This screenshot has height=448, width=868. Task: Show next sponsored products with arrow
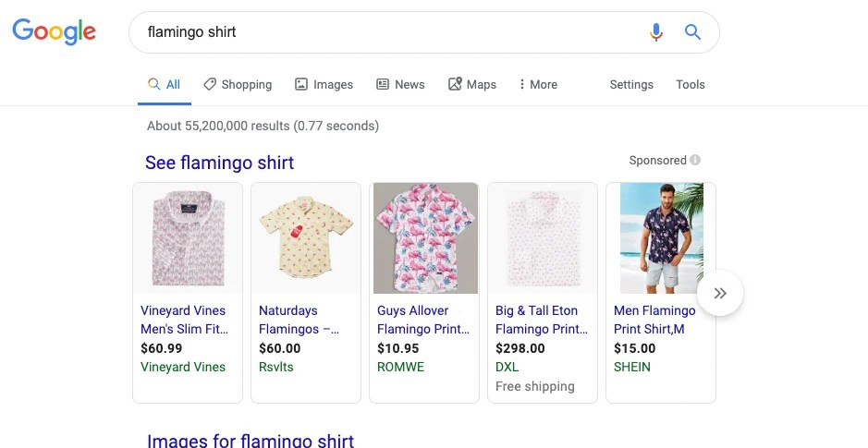pos(720,294)
